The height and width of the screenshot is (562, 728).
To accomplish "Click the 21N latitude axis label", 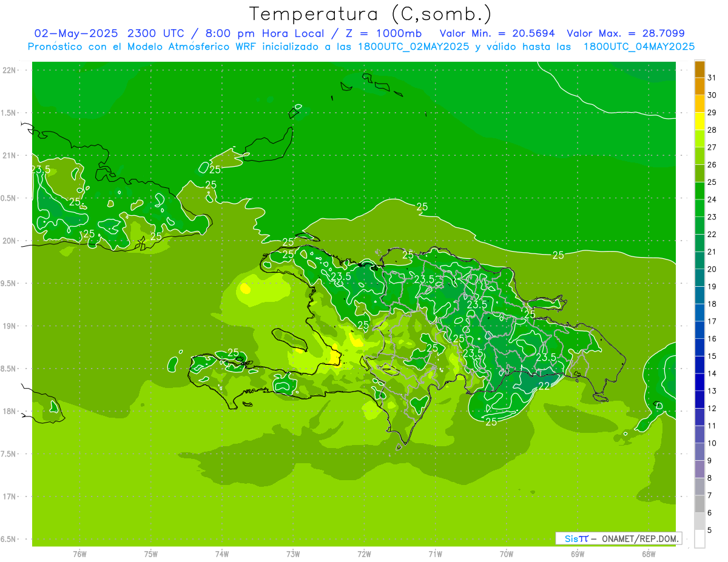I will pyautogui.click(x=10, y=156).
